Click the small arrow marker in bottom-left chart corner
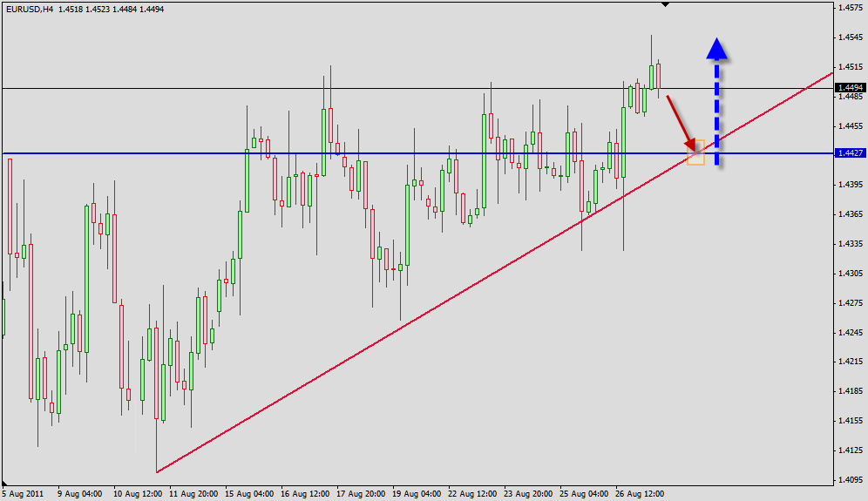This screenshot has height=501, width=868. 4,484
